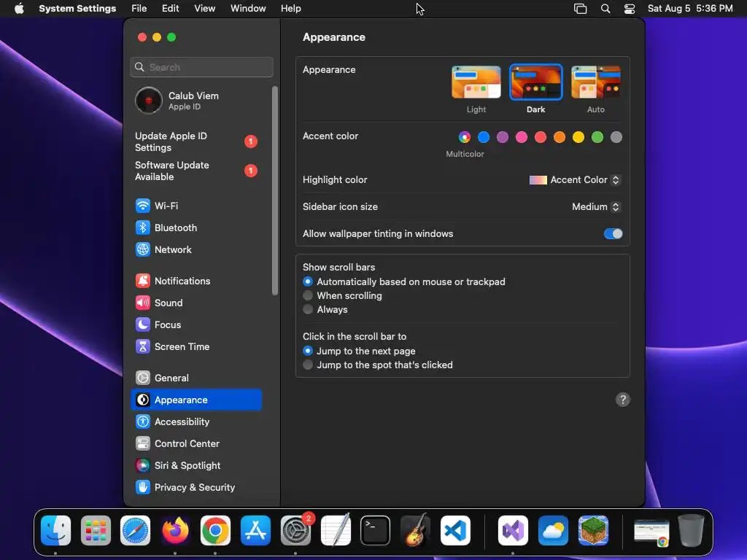Open Software Update Available notice
Viewport: 747px width, 560px height.
coord(196,171)
